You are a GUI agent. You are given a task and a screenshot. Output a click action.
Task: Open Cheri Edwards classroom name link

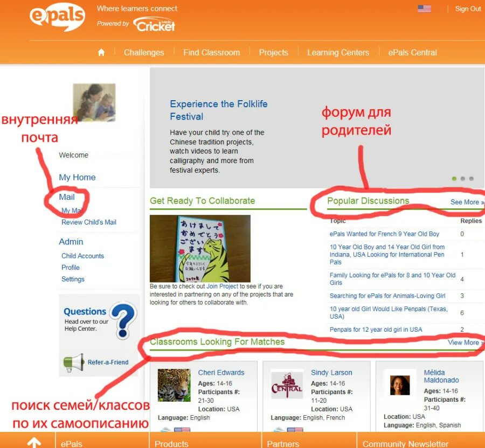point(221,373)
